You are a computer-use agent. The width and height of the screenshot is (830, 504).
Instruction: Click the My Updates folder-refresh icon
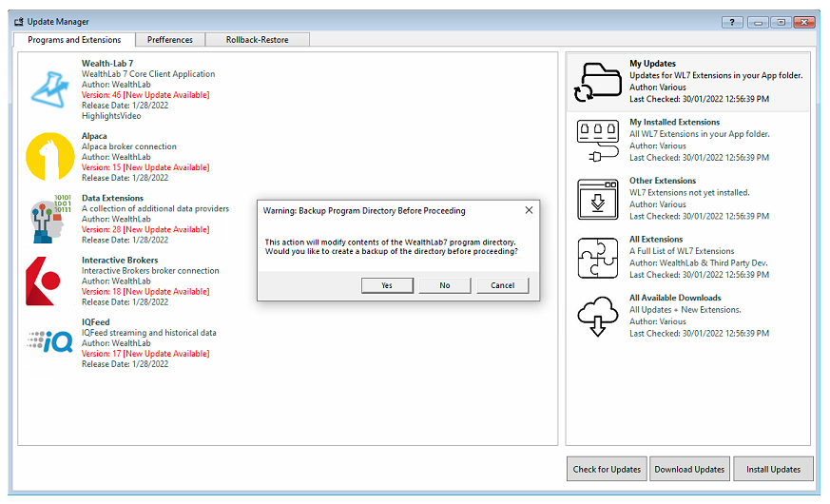coord(598,82)
